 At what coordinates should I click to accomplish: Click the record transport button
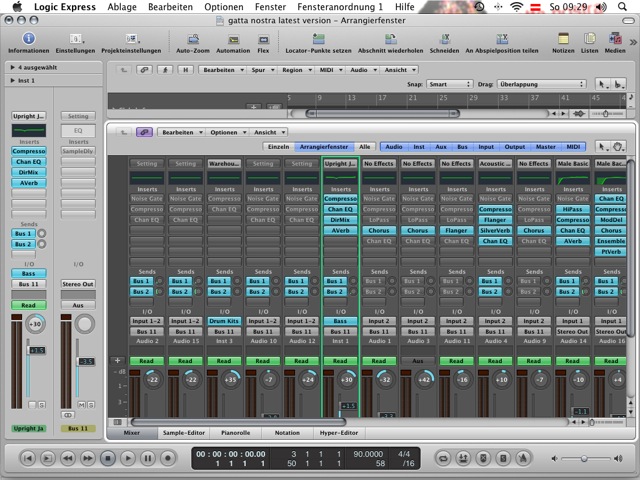(168, 458)
